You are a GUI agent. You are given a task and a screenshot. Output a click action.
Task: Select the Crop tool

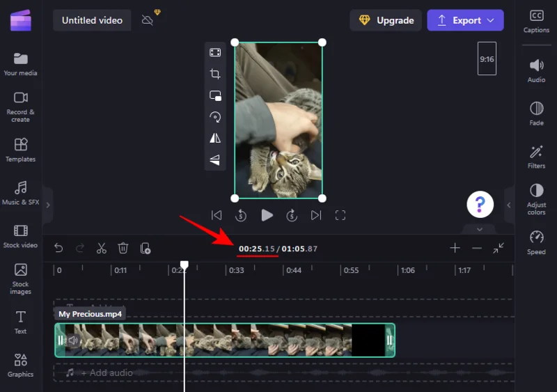(x=215, y=74)
